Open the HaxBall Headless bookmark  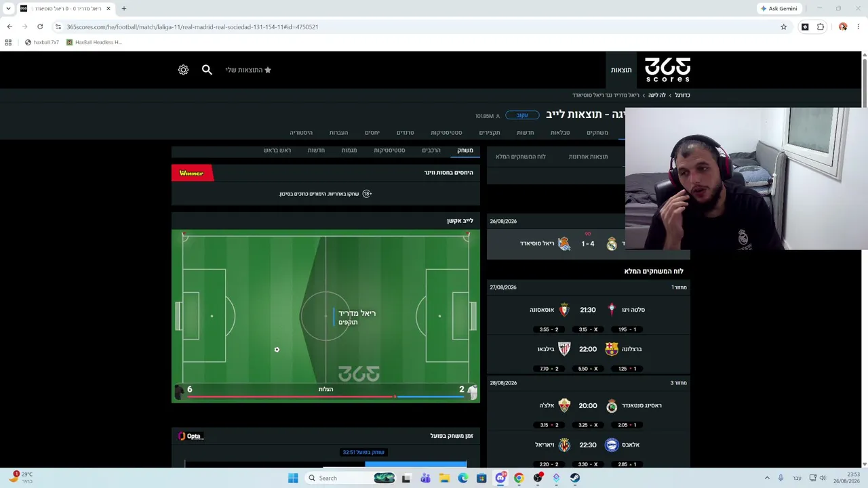pyautogui.click(x=94, y=42)
